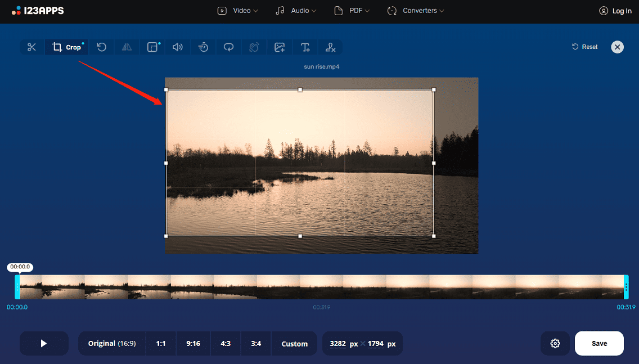
Task: Click the Log In option
Action: (x=615, y=10)
